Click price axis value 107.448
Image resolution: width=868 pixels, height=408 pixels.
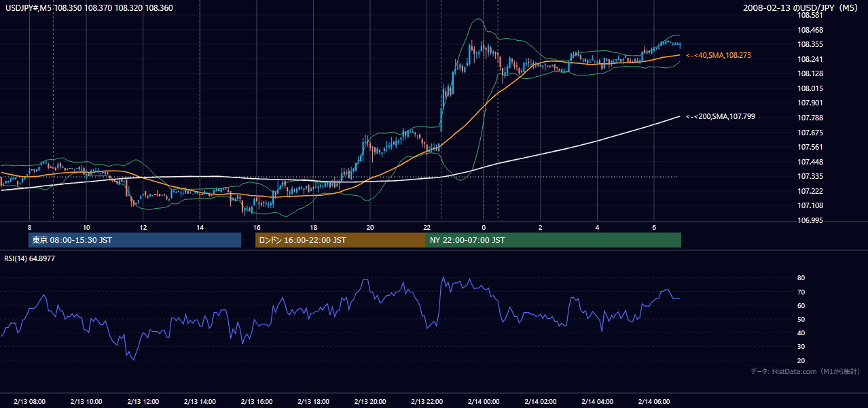tap(810, 162)
